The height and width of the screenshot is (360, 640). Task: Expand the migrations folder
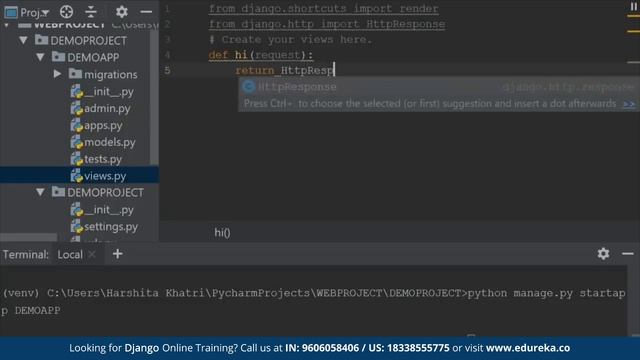pyautogui.click(x=57, y=74)
